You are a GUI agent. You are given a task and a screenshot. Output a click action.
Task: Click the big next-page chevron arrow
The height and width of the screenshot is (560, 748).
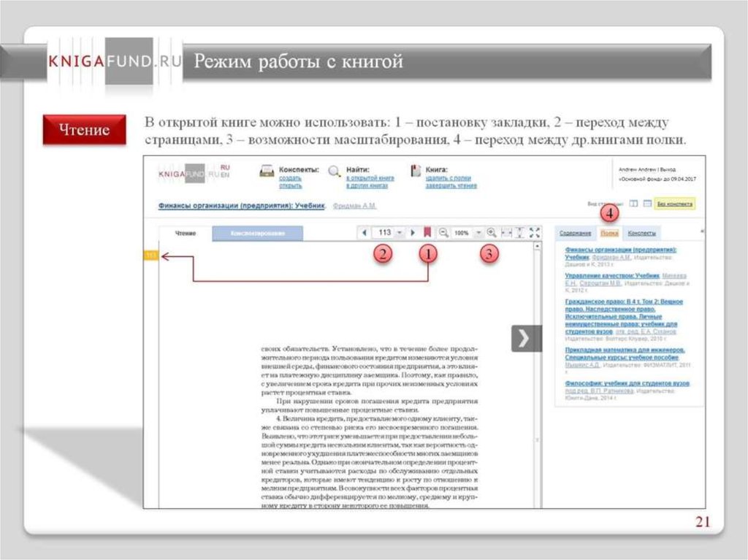click(526, 339)
